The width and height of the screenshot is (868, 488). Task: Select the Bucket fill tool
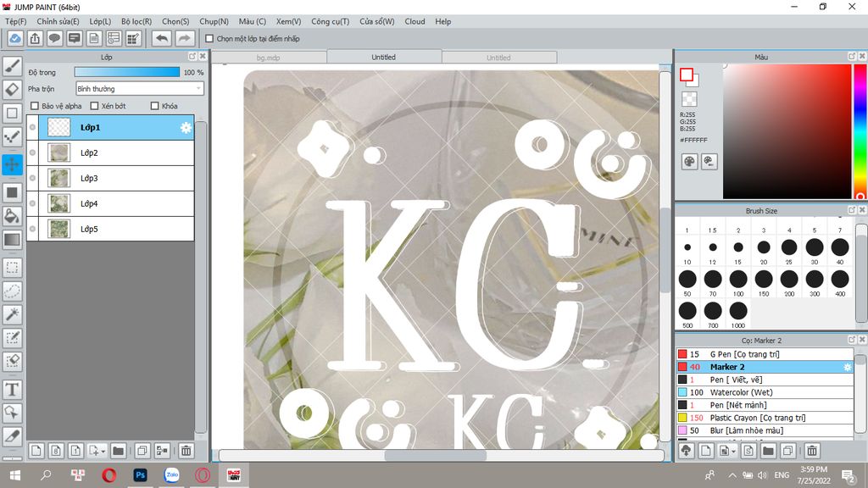click(12, 216)
